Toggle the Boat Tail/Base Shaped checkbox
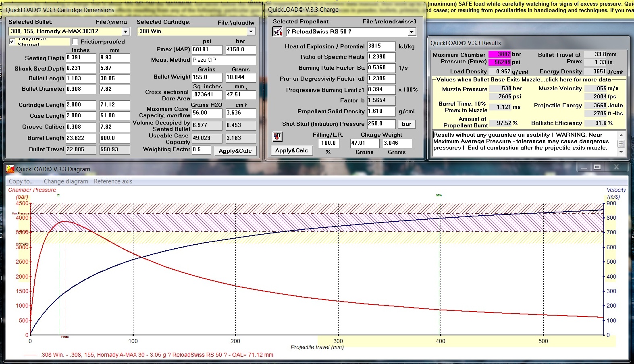This screenshot has width=634, height=364. [x=12, y=42]
